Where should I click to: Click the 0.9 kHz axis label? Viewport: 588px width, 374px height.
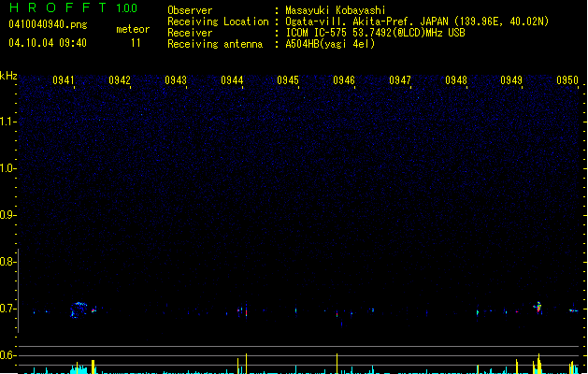[x=7, y=215]
